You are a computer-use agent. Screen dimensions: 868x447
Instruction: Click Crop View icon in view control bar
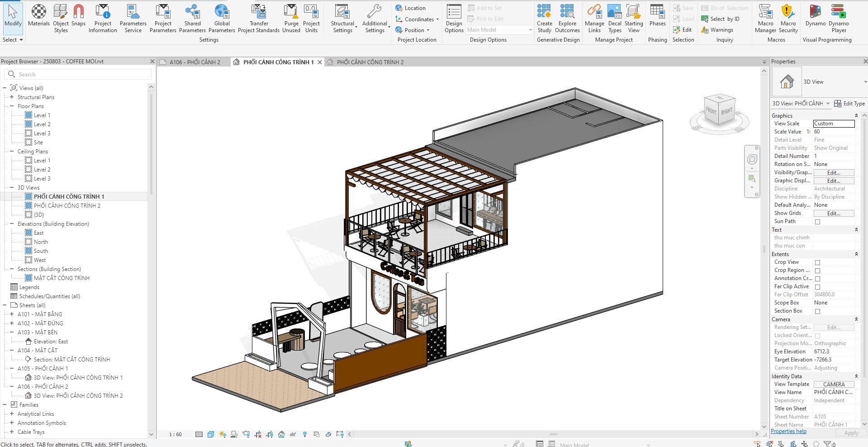point(258,434)
